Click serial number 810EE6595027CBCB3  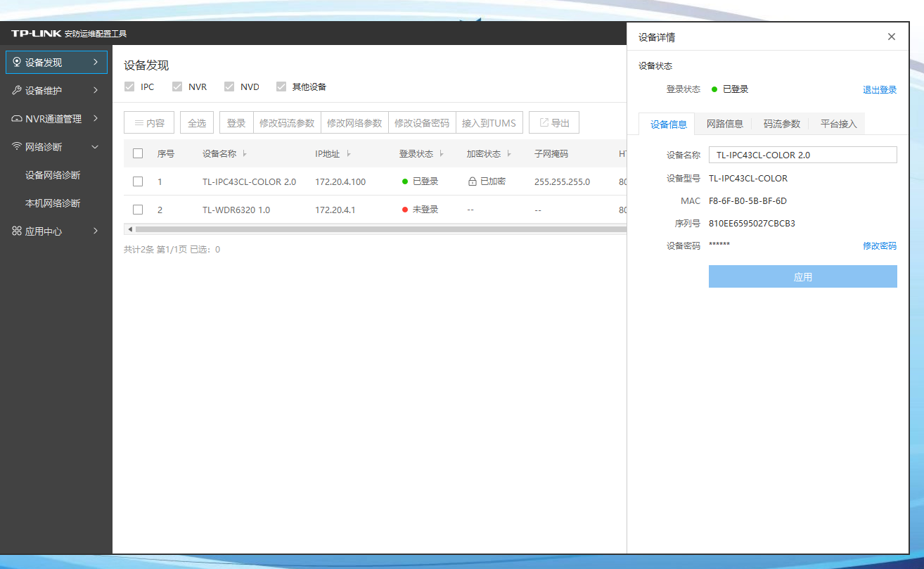pyautogui.click(x=752, y=223)
